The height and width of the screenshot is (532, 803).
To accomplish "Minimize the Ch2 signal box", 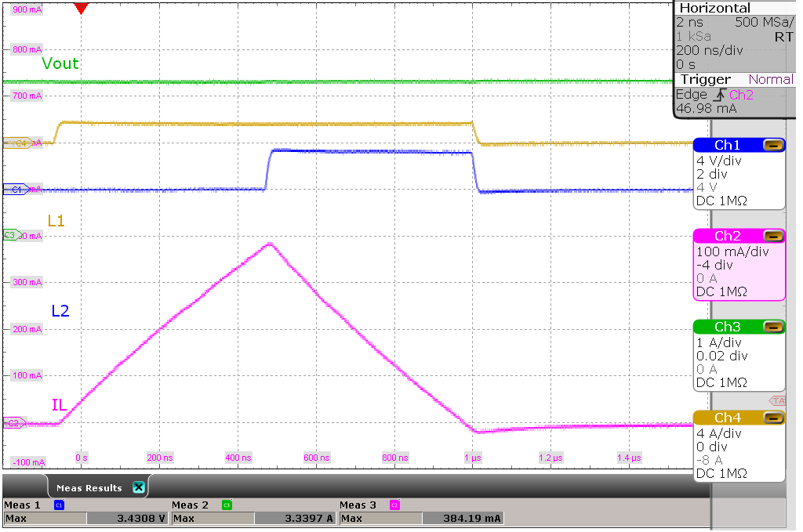I will [773, 237].
